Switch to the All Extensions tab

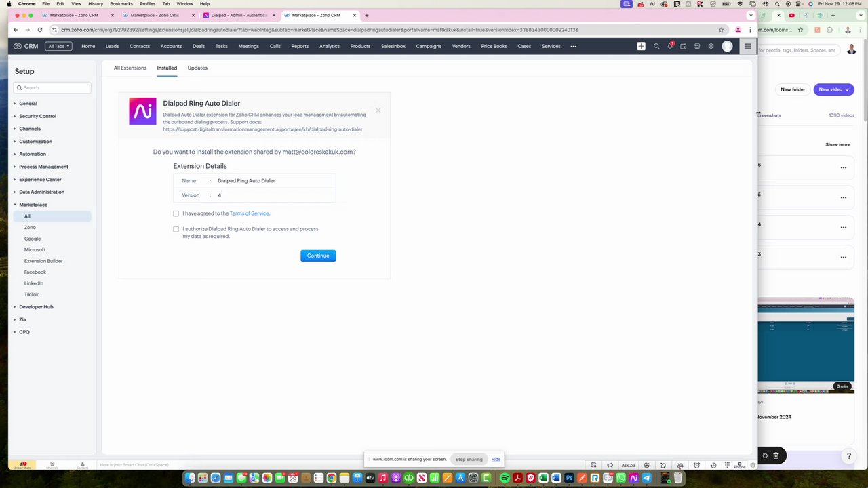tap(130, 68)
